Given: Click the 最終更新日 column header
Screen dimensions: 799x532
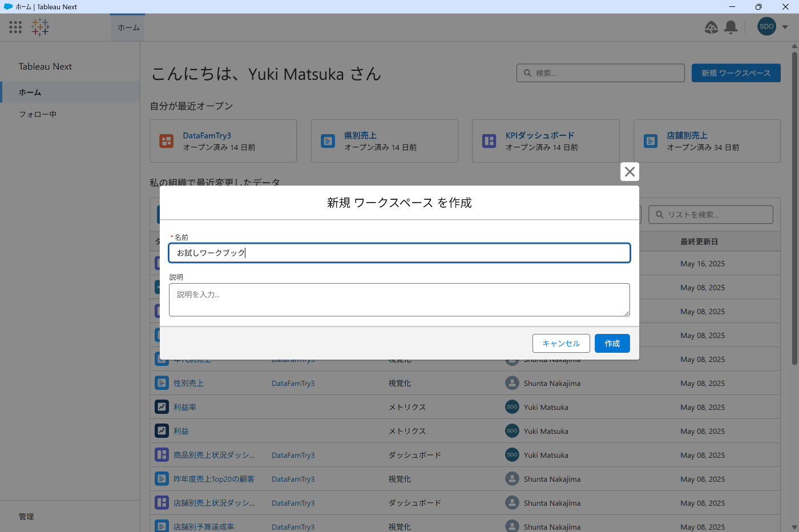Looking at the screenshot, I should point(699,241).
